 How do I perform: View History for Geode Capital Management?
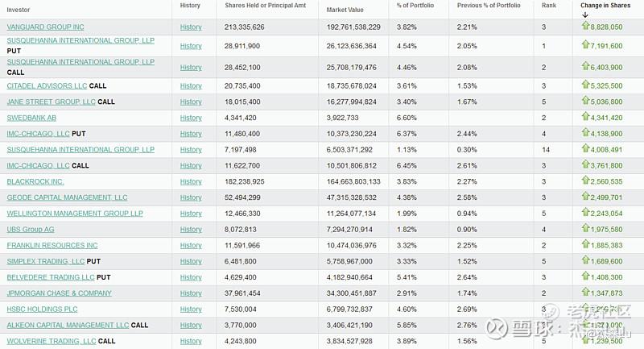pos(191,197)
